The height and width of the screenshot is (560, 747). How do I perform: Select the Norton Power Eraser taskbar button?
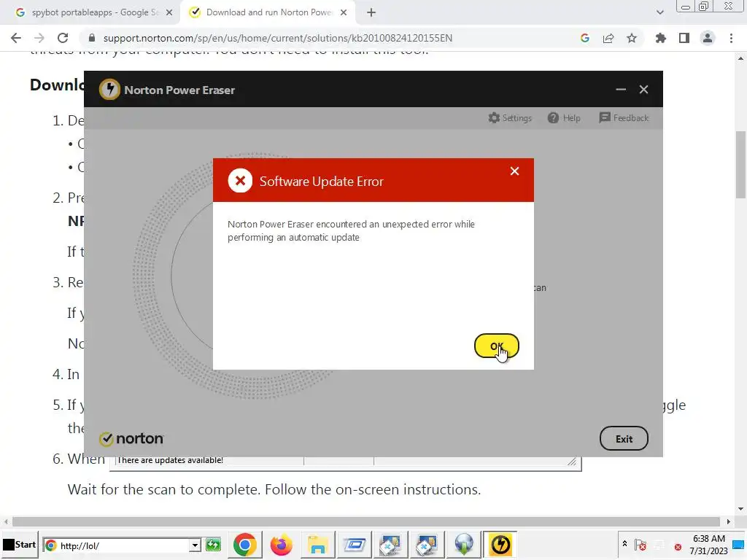pyautogui.click(x=500, y=545)
